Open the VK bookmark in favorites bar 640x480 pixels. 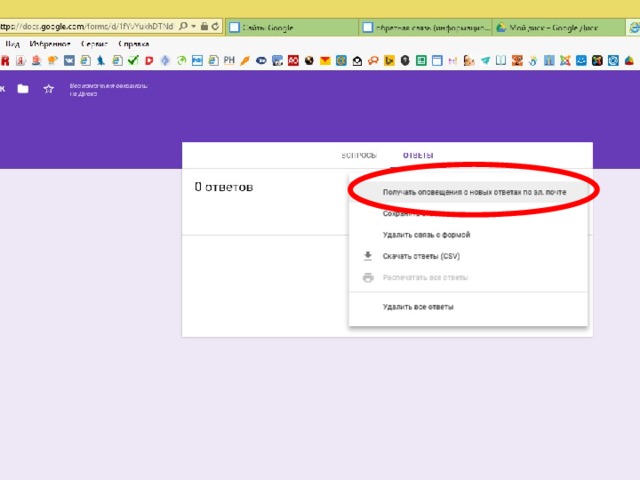point(70,61)
